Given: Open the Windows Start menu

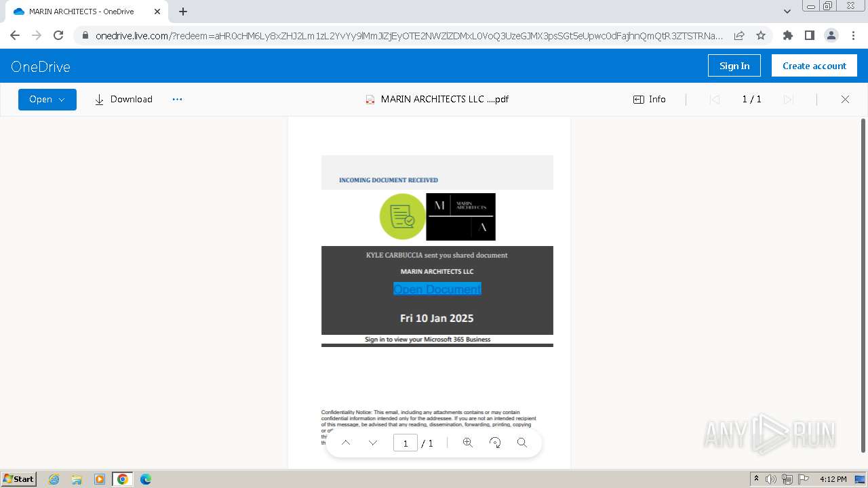Looking at the screenshot, I should point(18,479).
